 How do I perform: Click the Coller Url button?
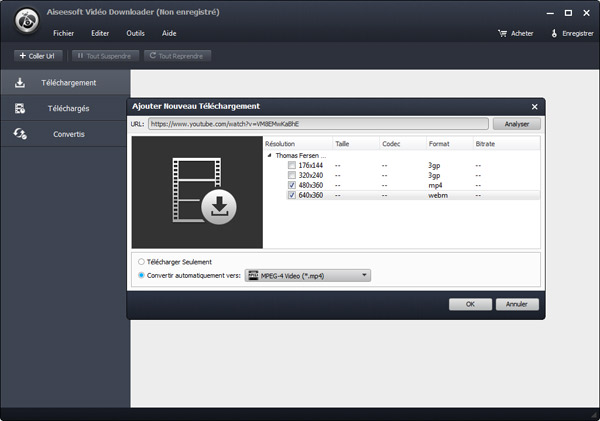coord(38,56)
